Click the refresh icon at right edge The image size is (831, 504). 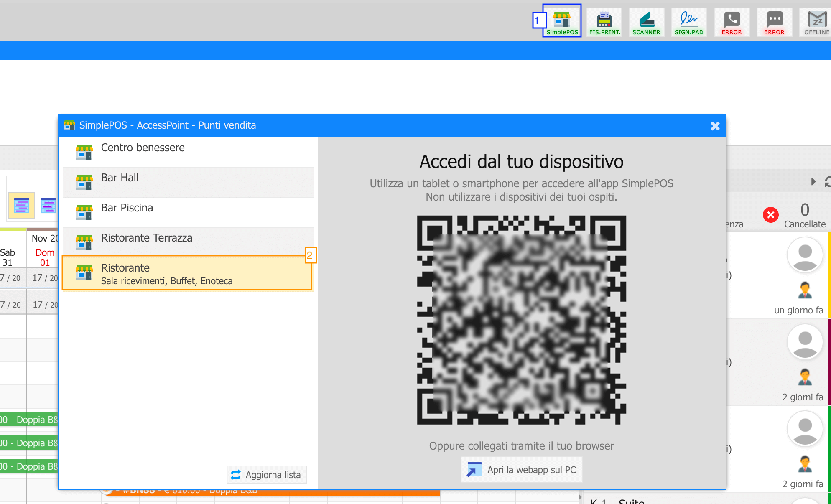click(827, 182)
